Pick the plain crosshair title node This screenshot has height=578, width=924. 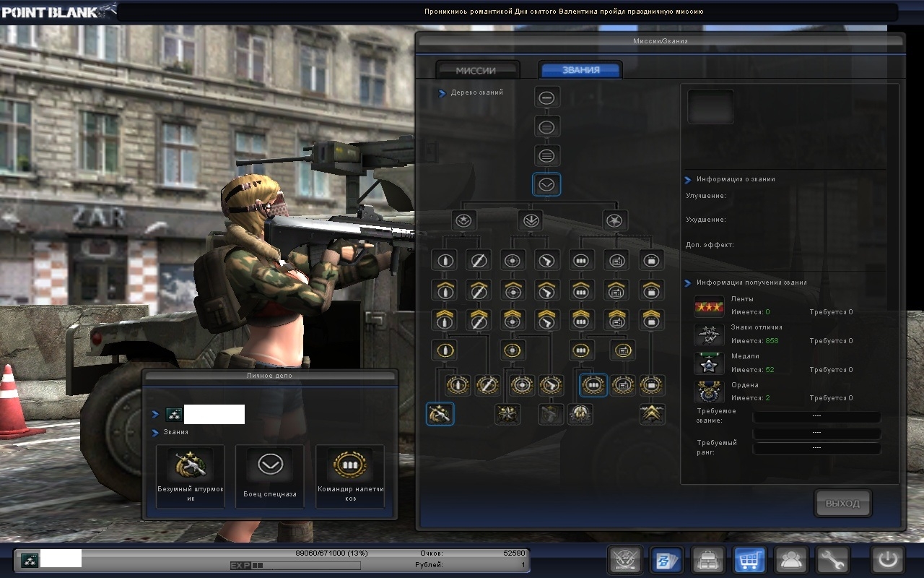pyautogui.click(x=513, y=259)
